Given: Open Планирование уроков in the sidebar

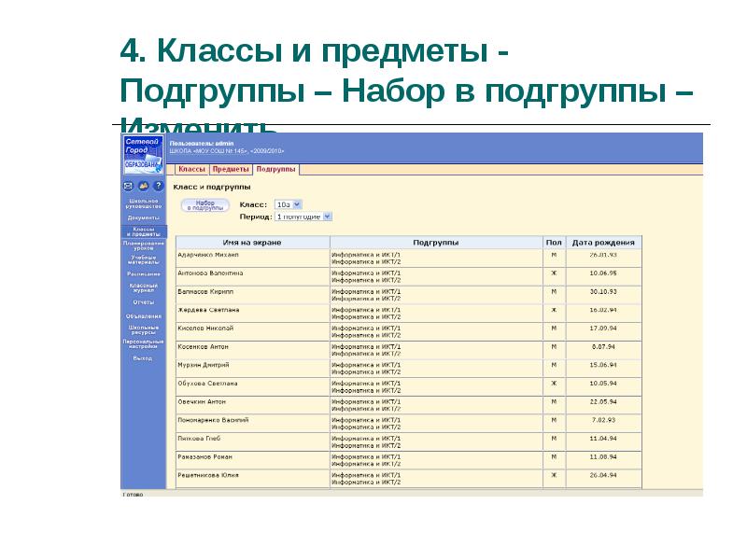Looking at the screenshot, I should pyautogui.click(x=144, y=245).
